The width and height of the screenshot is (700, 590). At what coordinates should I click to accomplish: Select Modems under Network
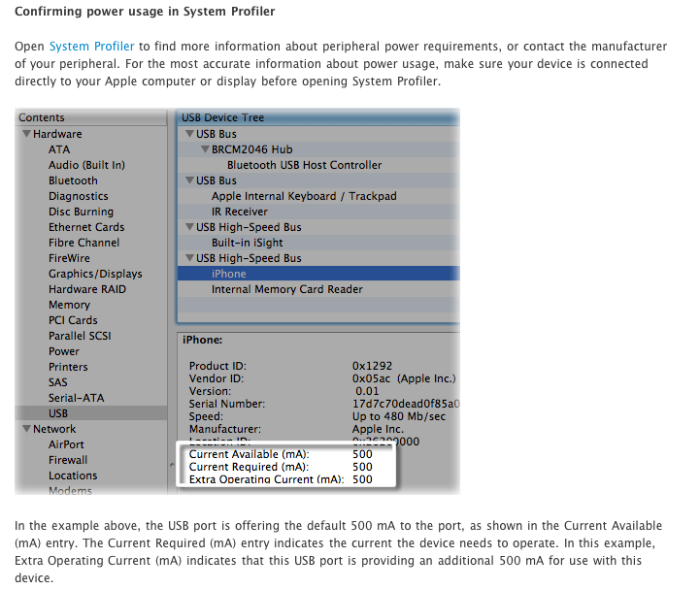[70, 490]
